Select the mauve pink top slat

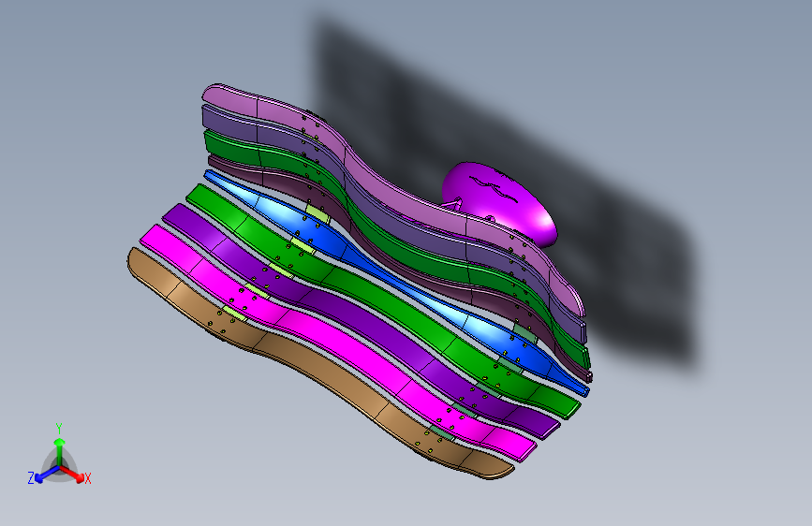pos(393,192)
